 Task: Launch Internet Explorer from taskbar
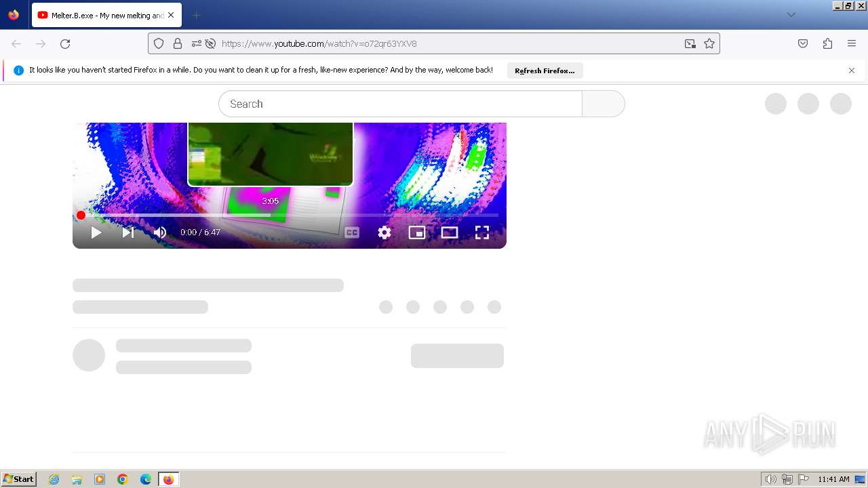(x=54, y=479)
